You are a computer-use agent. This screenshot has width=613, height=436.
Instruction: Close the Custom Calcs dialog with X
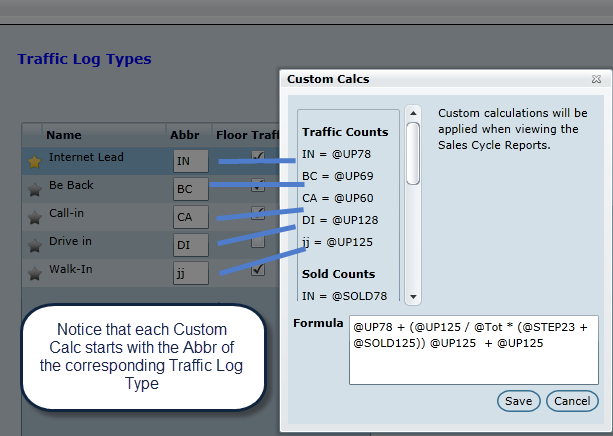(x=599, y=78)
